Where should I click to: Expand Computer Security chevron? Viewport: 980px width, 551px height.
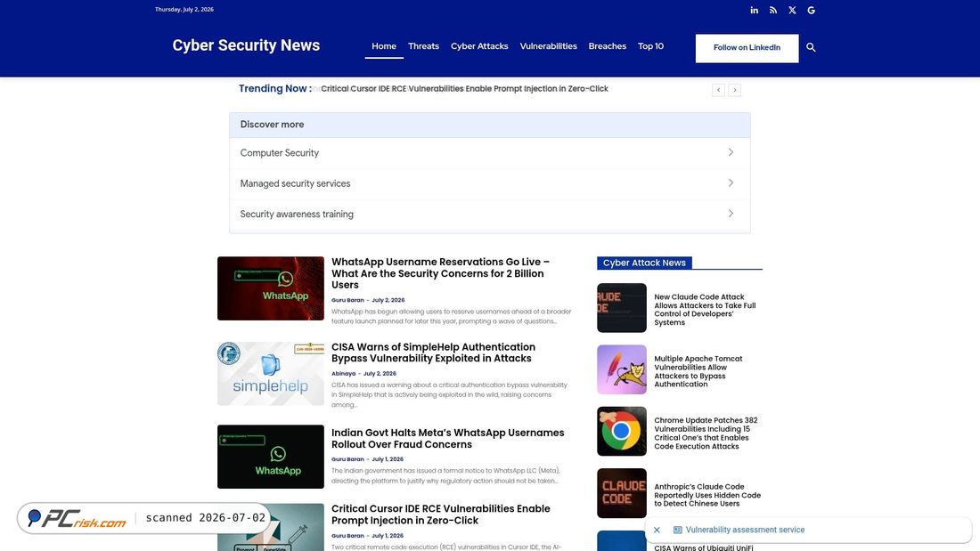coord(731,152)
